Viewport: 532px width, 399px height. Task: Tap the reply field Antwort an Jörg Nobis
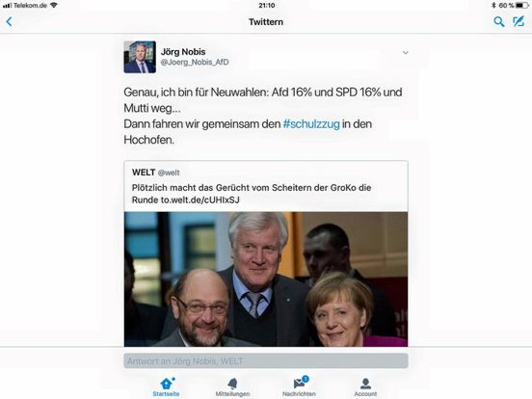coord(266,360)
